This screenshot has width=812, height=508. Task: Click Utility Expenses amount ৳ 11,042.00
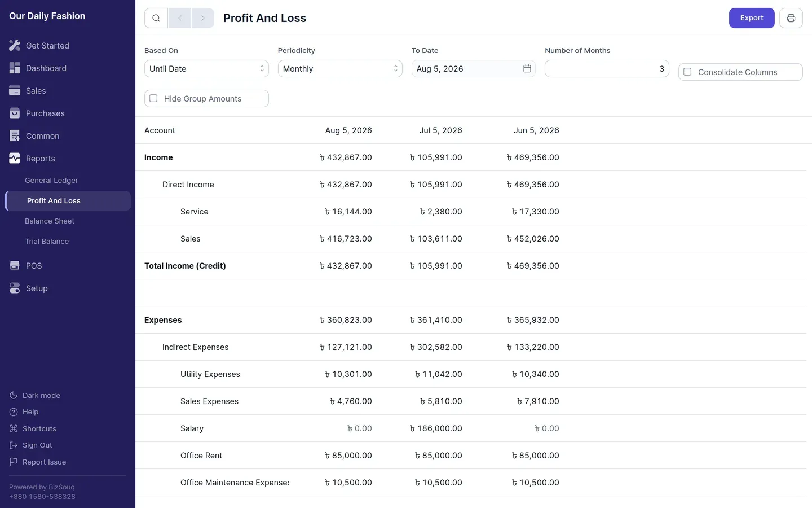[439, 374]
